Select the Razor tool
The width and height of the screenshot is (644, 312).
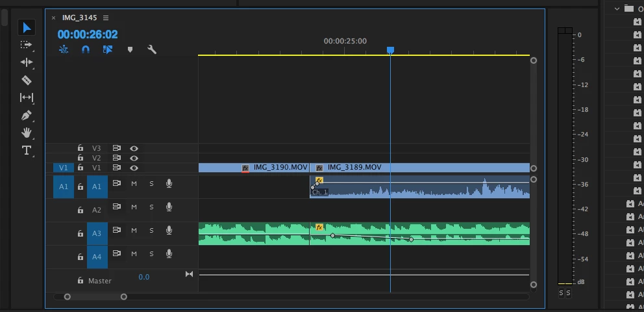(x=26, y=80)
